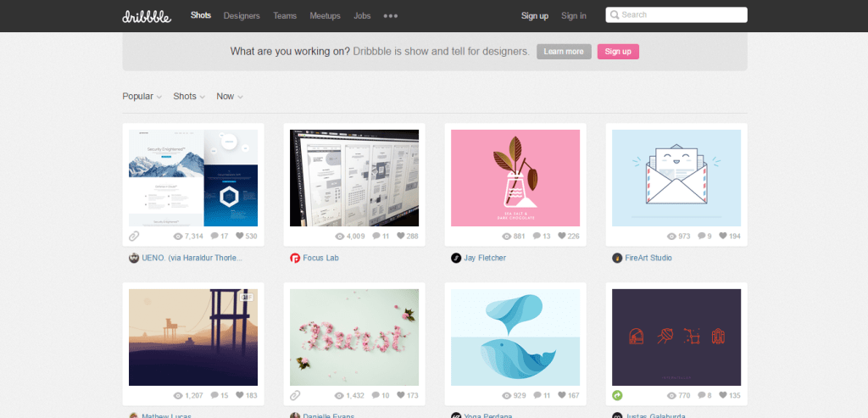The width and height of the screenshot is (868, 418).
Task: Click UENO avatar icon
Action: pos(134,258)
